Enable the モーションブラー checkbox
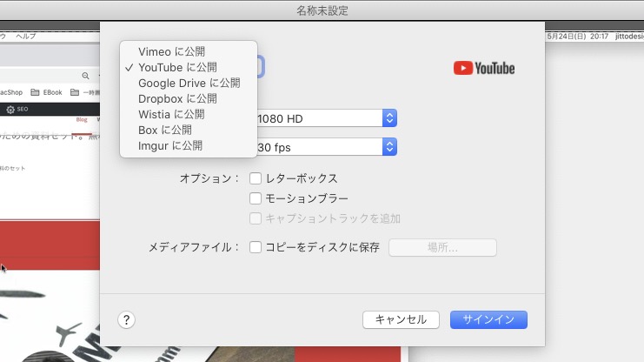This screenshot has height=362, width=644. 256,198
